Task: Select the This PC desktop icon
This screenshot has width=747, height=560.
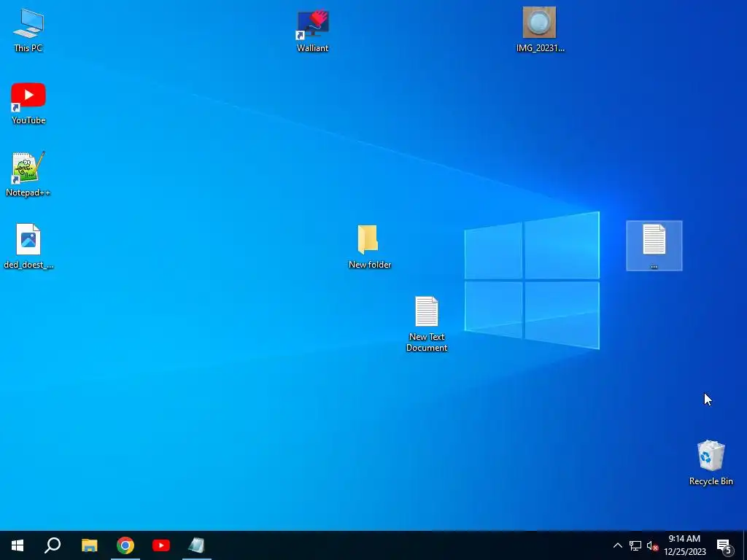Action: (28, 30)
